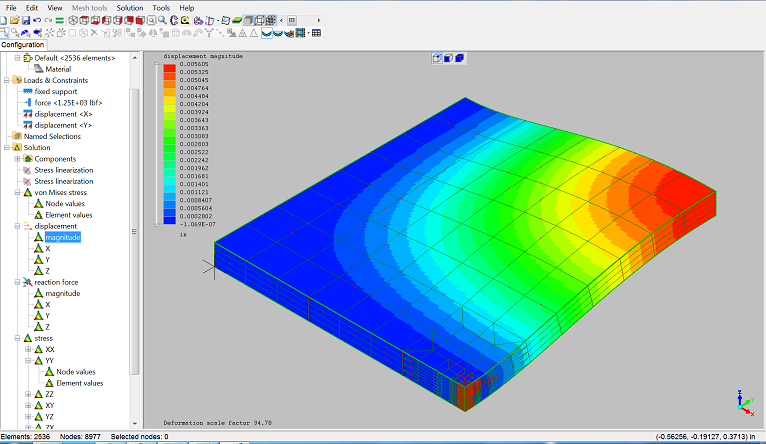The width and height of the screenshot is (766, 444).
Task: Open the tape measure tool
Action: [x=185, y=21]
